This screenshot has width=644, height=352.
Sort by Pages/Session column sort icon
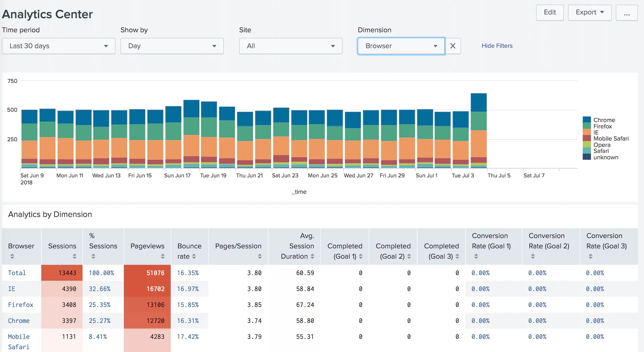260,256
